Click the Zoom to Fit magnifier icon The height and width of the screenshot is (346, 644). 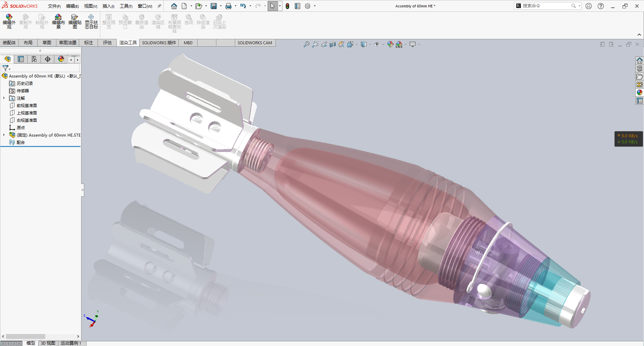[307, 44]
